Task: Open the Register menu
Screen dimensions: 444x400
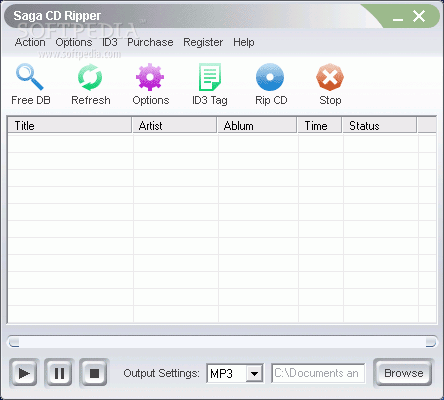Action: click(x=203, y=42)
